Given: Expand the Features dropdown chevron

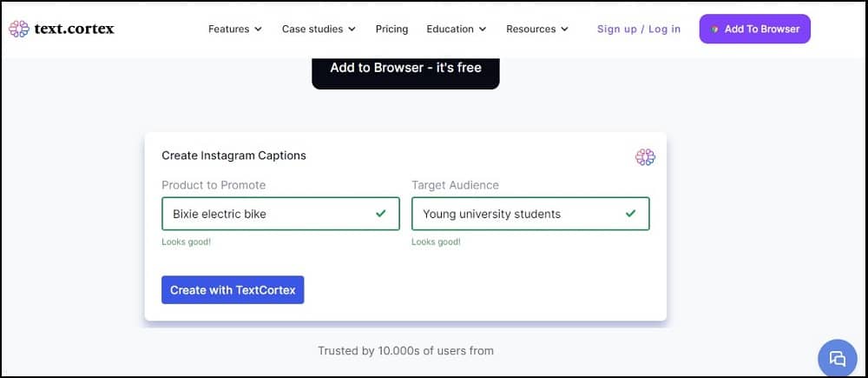Looking at the screenshot, I should 258,30.
